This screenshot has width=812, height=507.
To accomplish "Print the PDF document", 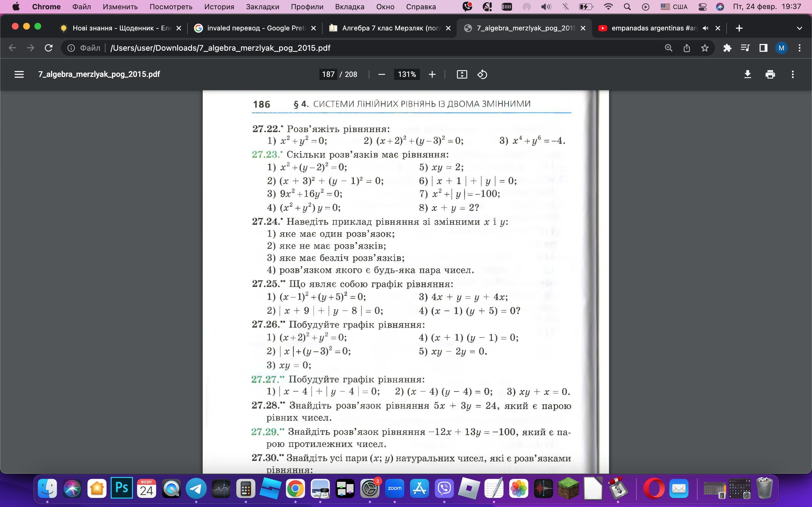I will (x=770, y=74).
